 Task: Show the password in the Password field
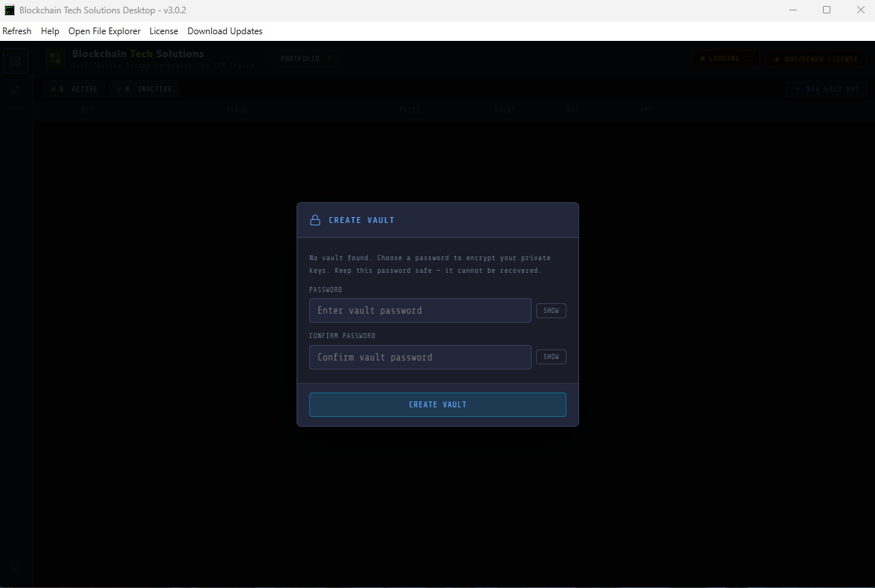pos(552,311)
